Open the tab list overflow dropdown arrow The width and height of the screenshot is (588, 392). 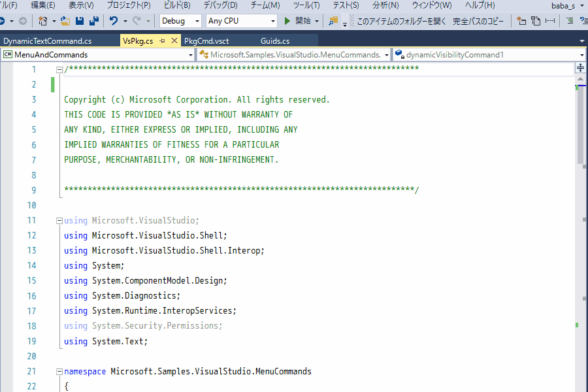pos(581,41)
